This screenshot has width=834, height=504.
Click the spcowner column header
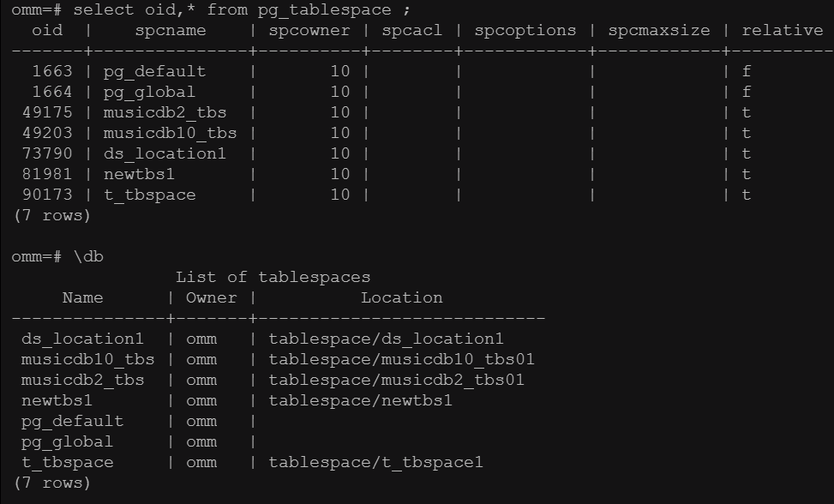pyautogui.click(x=309, y=30)
